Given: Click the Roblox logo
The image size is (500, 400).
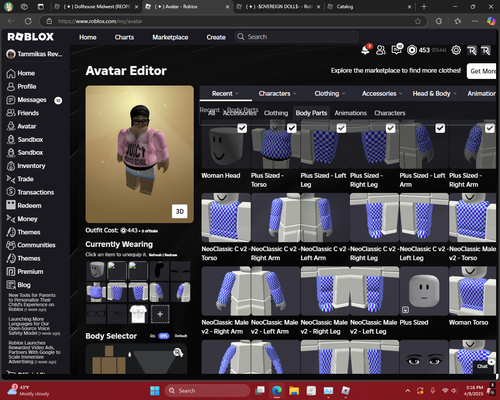Looking at the screenshot, I should tap(31, 37).
